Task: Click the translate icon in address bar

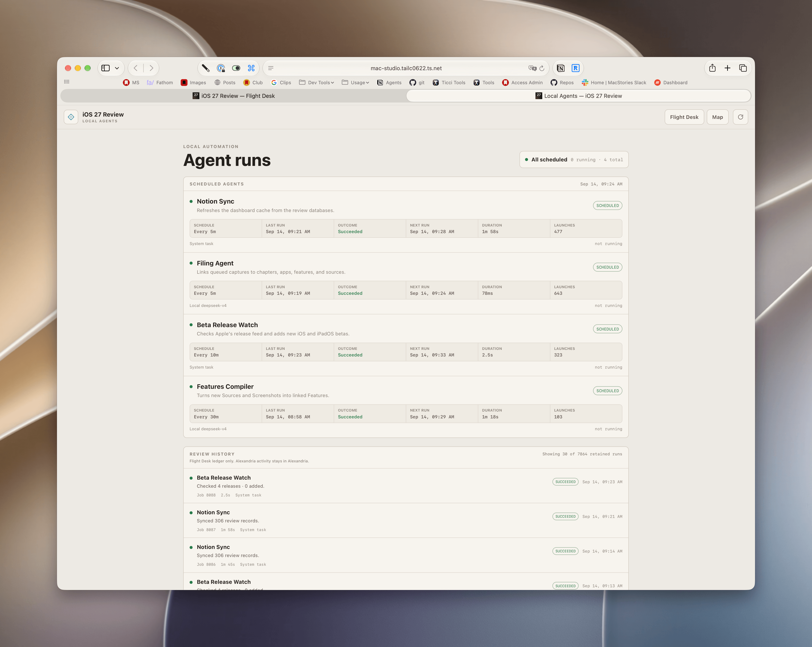Action: [x=532, y=68]
